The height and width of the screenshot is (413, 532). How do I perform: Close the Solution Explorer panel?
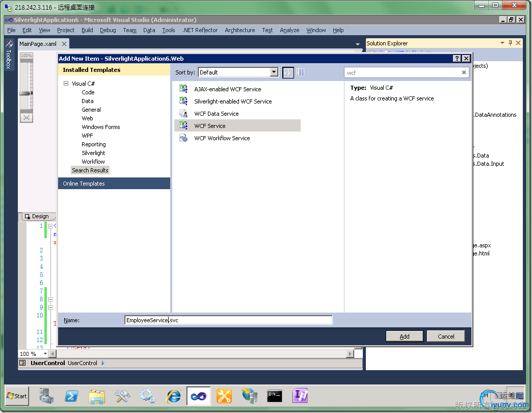(518, 43)
